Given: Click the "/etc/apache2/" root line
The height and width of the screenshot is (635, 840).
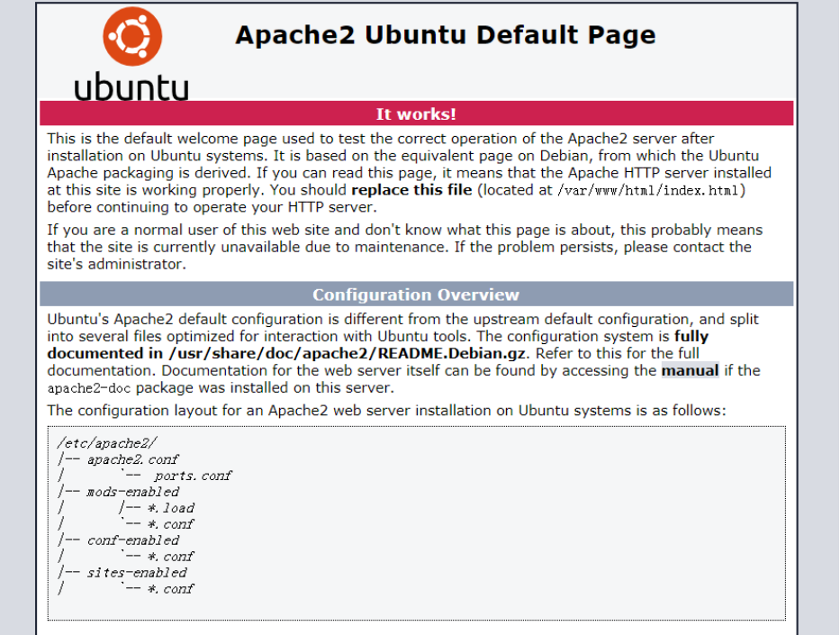Looking at the screenshot, I should pyautogui.click(x=107, y=443).
